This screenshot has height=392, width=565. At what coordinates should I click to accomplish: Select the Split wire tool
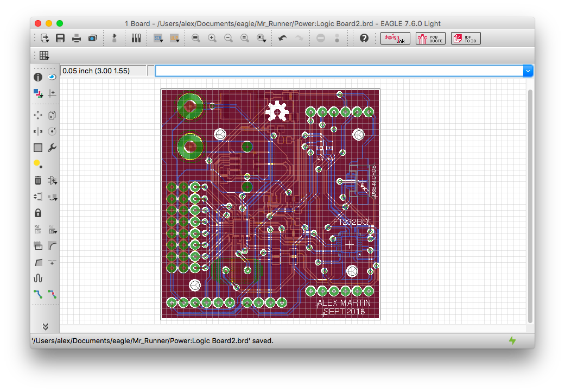[x=38, y=262]
